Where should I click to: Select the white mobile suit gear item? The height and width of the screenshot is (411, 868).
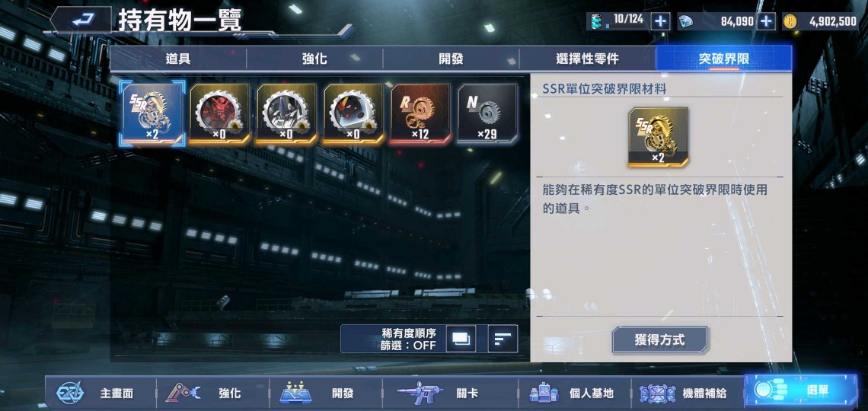pos(286,114)
